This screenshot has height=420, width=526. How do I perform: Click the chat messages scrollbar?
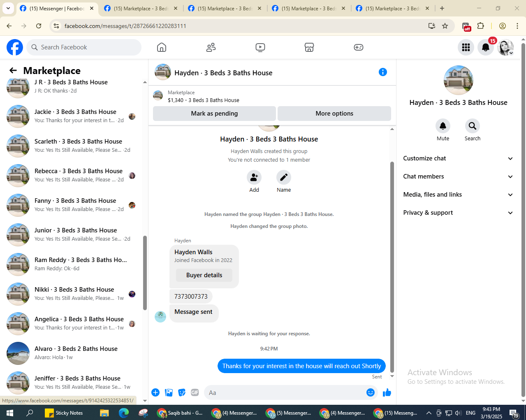click(x=392, y=267)
